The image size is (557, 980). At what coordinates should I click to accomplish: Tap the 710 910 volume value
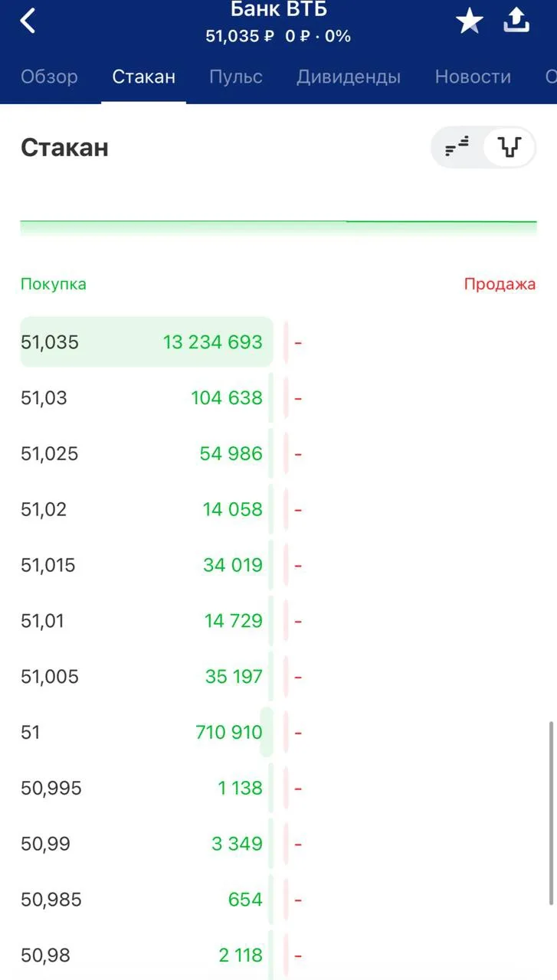pyautogui.click(x=229, y=732)
